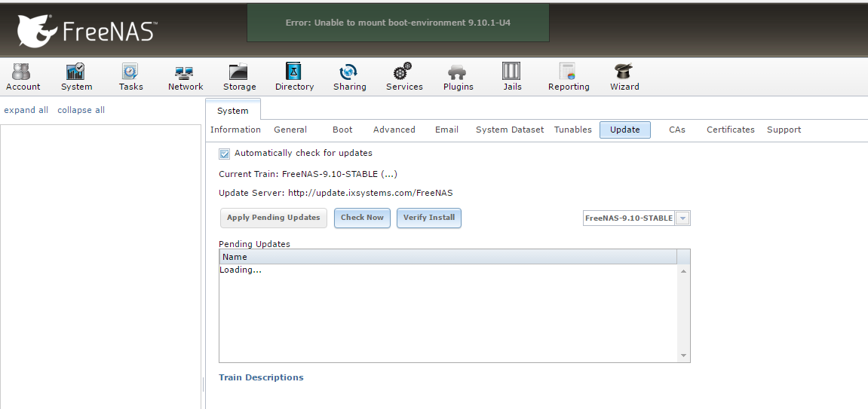
Task: Open the Jails icon
Action: tap(511, 72)
